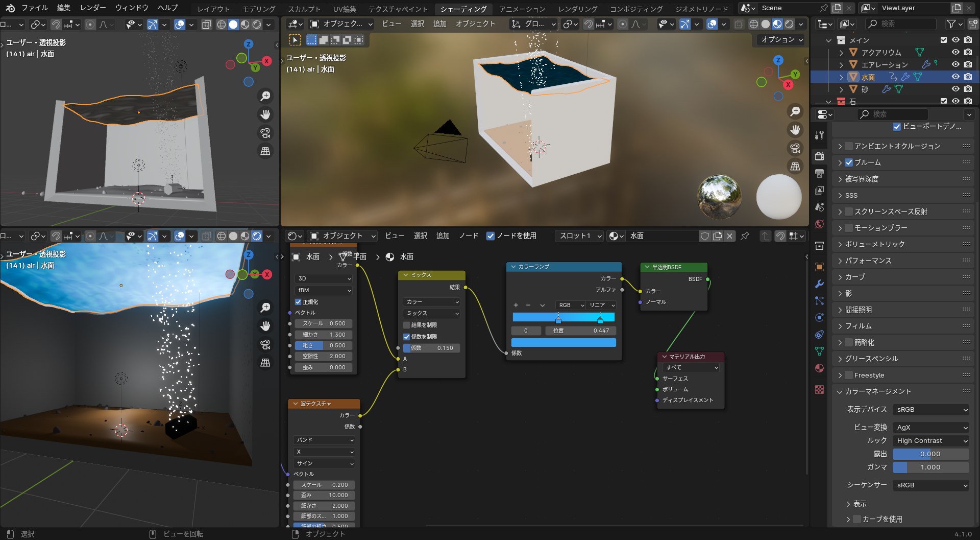Open the World properties tab
The height and width of the screenshot is (540, 980).
click(819, 224)
